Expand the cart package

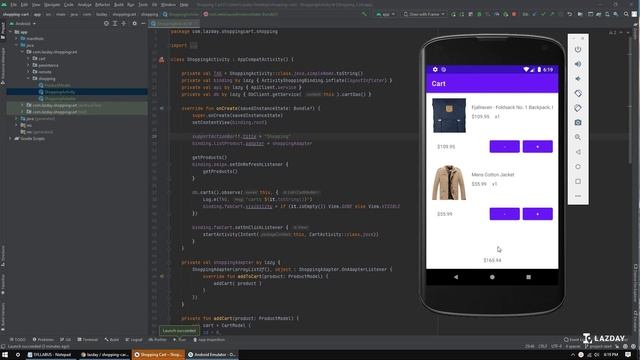[x=28, y=58]
